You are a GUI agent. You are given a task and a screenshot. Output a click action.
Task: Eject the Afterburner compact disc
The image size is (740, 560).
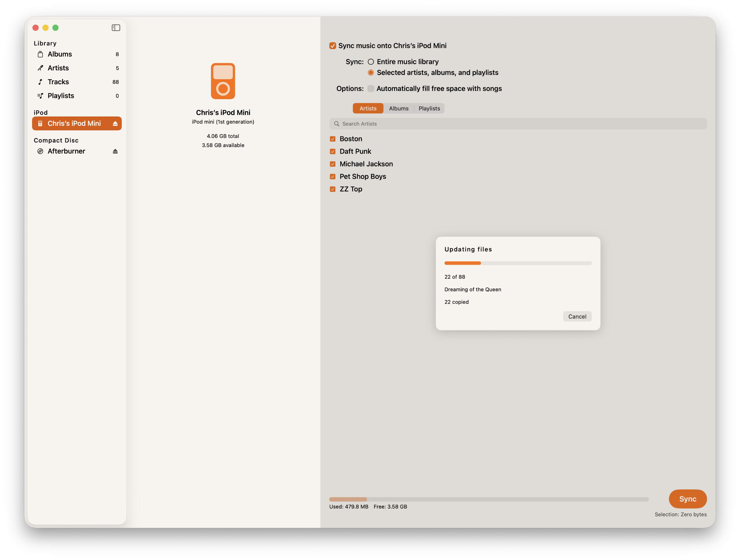[115, 151]
